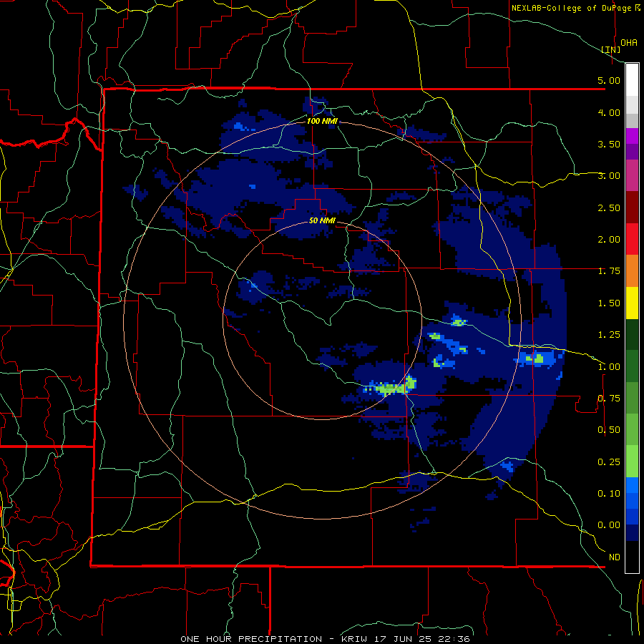The height and width of the screenshot is (644, 644).
Task: Select the black ND legend swatch
Action: [x=632, y=557]
